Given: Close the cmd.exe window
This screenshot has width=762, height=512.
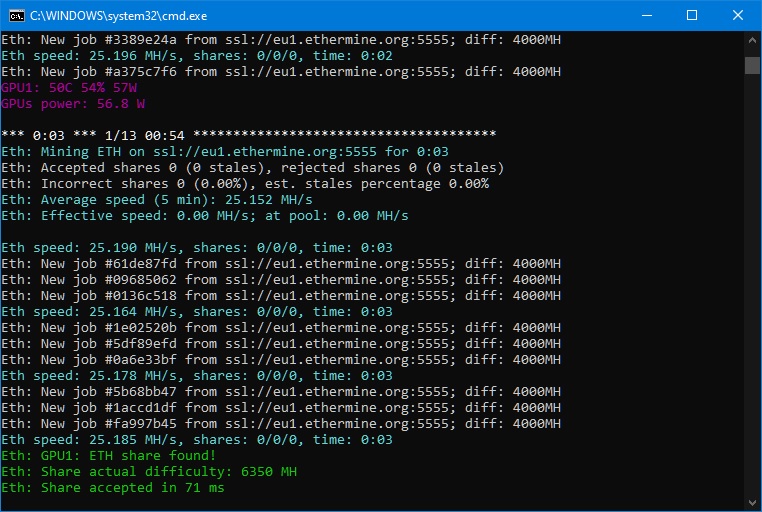Looking at the screenshot, I should (x=737, y=16).
